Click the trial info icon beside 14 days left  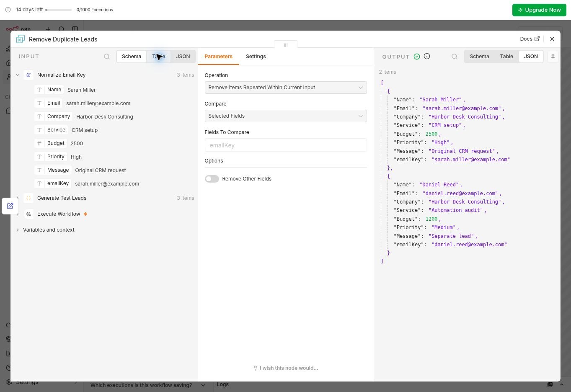click(8, 10)
